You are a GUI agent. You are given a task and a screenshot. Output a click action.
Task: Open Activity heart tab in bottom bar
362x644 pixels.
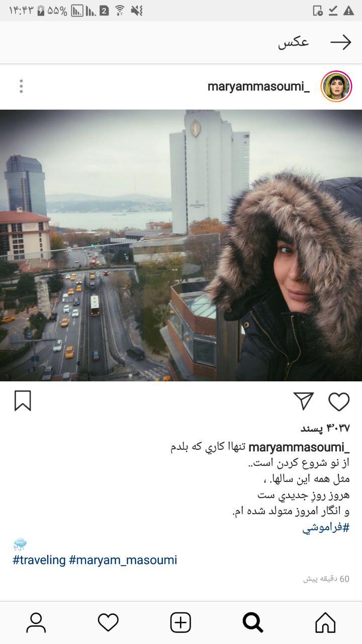108,622
